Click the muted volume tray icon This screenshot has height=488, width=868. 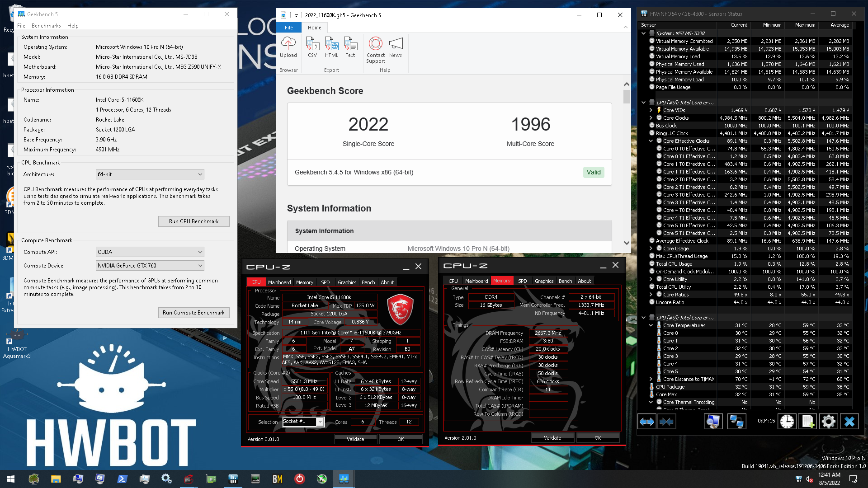pyautogui.click(x=809, y=479)
